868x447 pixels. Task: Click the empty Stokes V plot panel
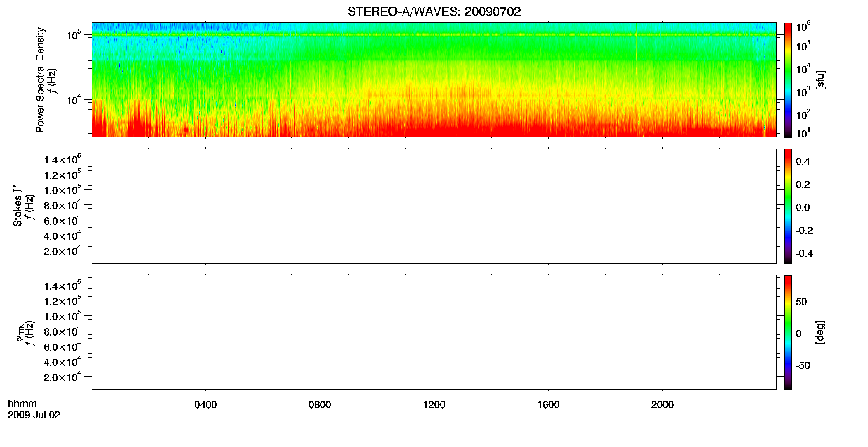pos(434,206)
